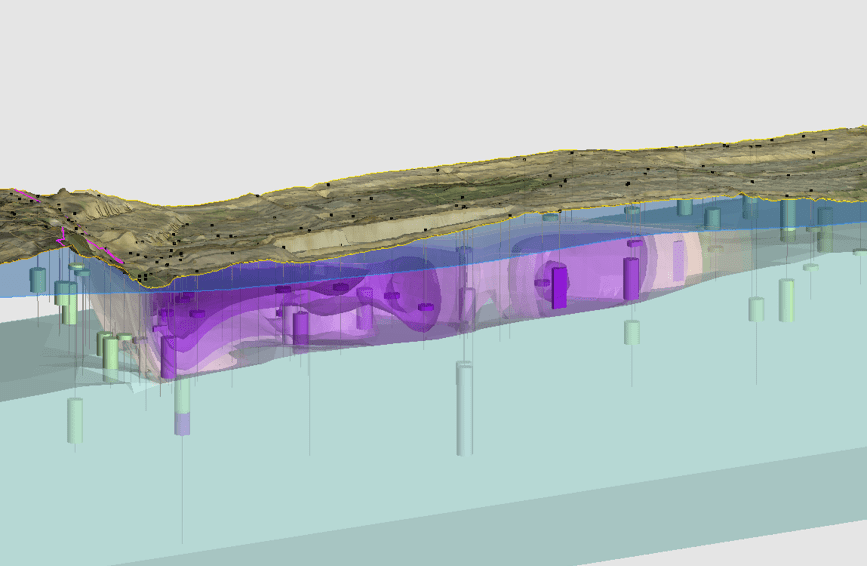Click the darkest purple cylinder in right plume
The height and width of the screenshot is (566, 867).
(559, 287)
